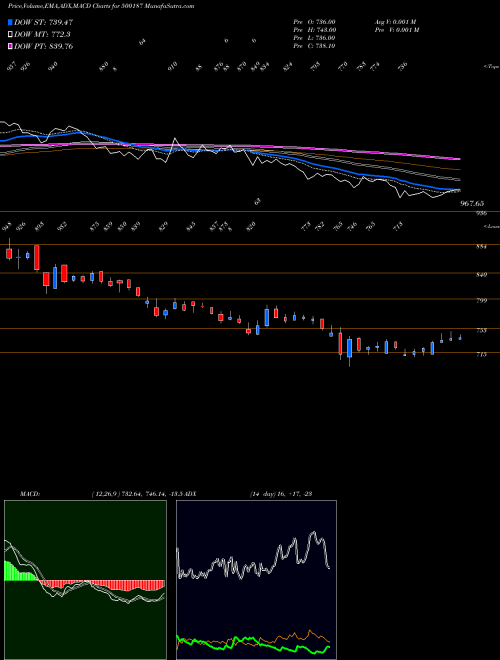The height and width of the screenshot is (660, 500).
Task: Click the white DOW MT legend swatch
Action: (10, 35)
